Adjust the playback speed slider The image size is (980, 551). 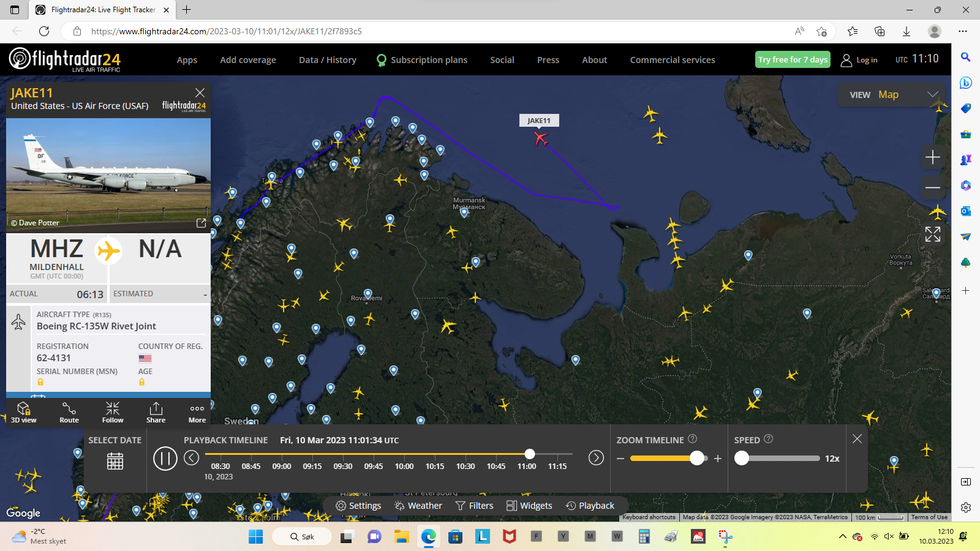click(x=742, y=458)
